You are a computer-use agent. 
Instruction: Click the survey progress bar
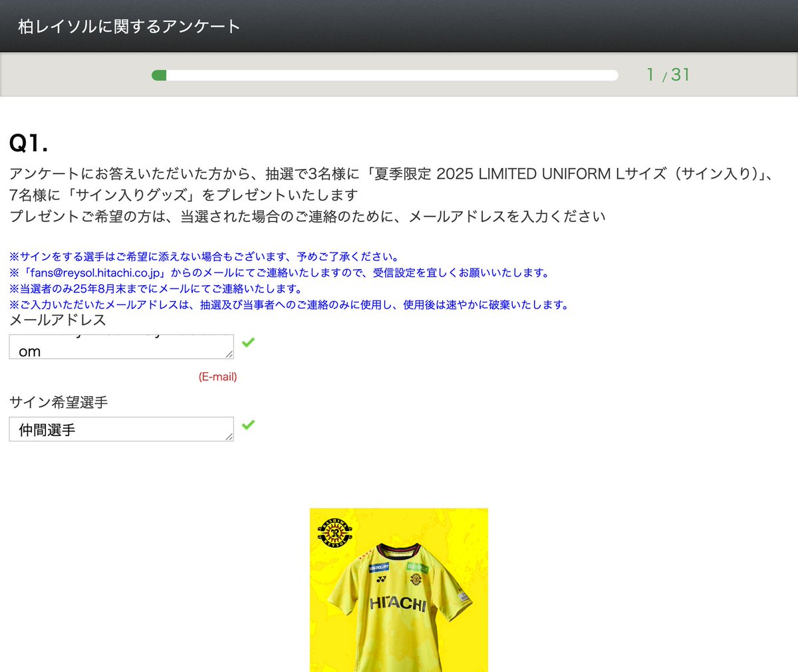[385, 75]
